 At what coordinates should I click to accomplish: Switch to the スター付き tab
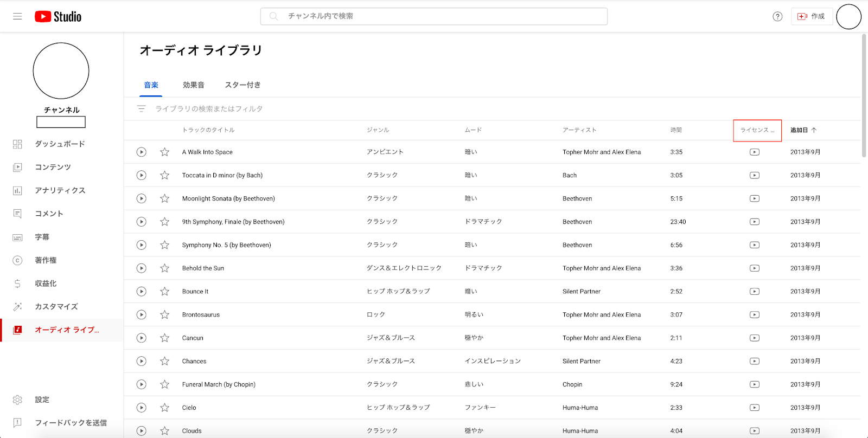[242, 85]
